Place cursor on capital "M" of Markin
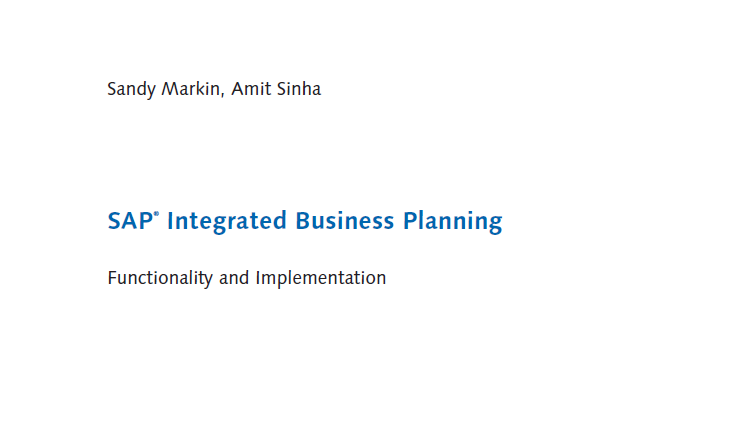The width and height of the screenshot is (754, 441). [x=170, y=89]
